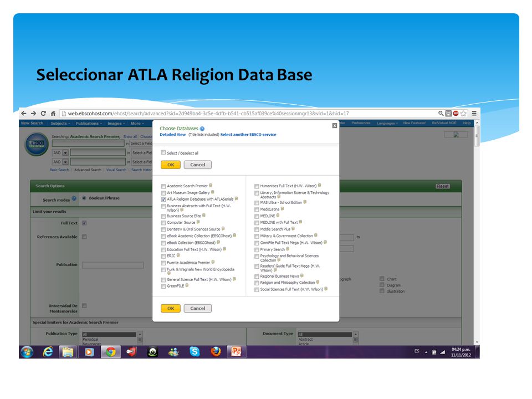Select the Religion and Philosophy Collection checkbox

(x=257, y=283)
